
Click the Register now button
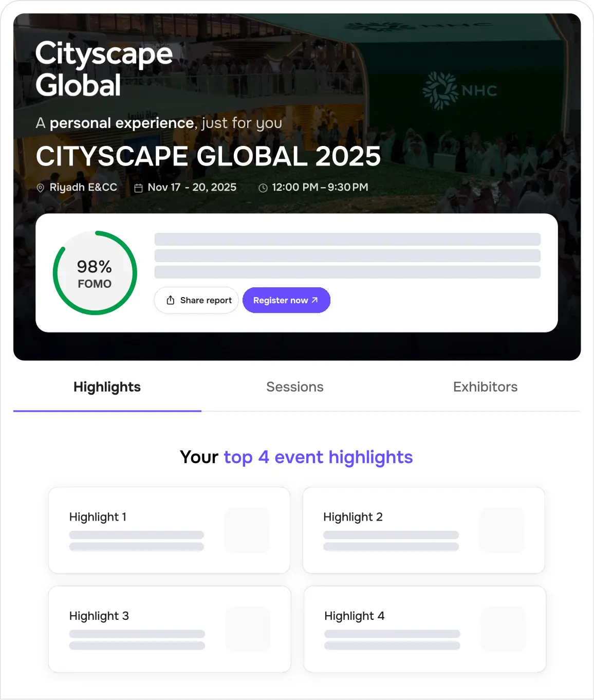pos(286,300)
